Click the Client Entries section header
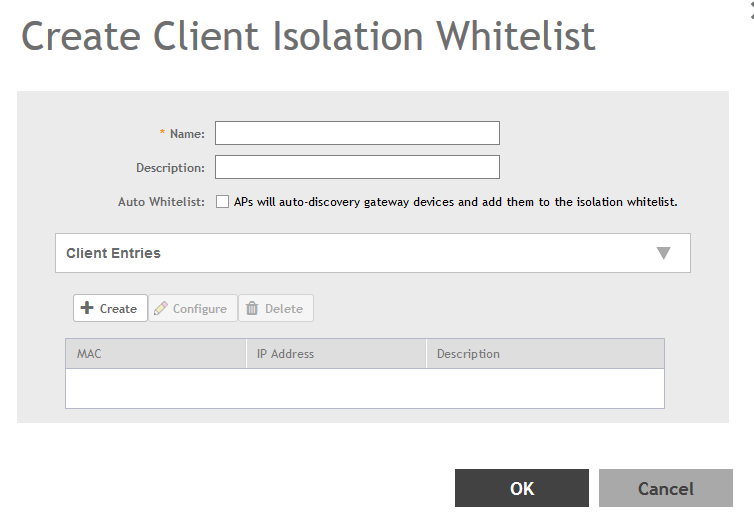The width and height of the screenshot is (754, 521). click(x=113, y=253)
